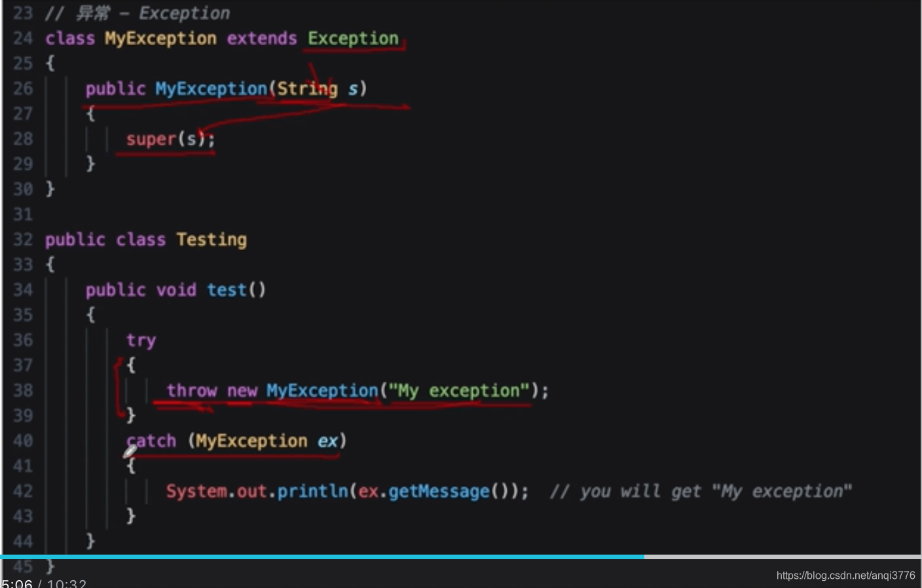Click the println method on line 42
The image size is (922, 588).
(312, 492)
